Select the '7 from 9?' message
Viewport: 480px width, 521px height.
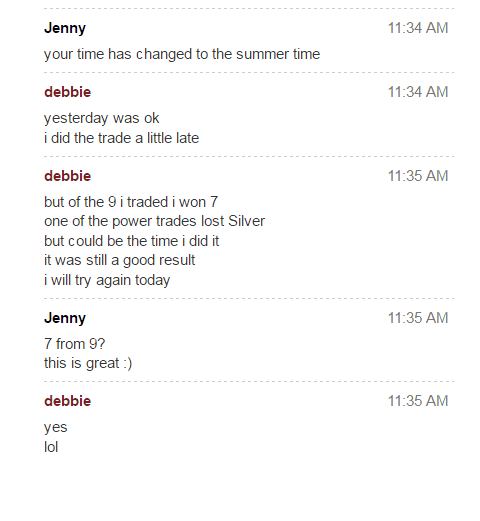point(75,344)
